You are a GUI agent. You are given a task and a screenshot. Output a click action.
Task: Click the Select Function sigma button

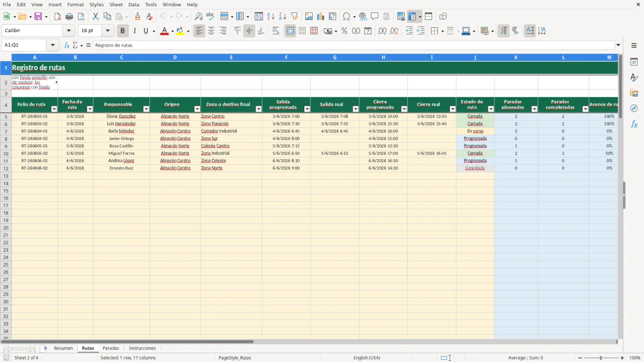[x=75, y=45]
